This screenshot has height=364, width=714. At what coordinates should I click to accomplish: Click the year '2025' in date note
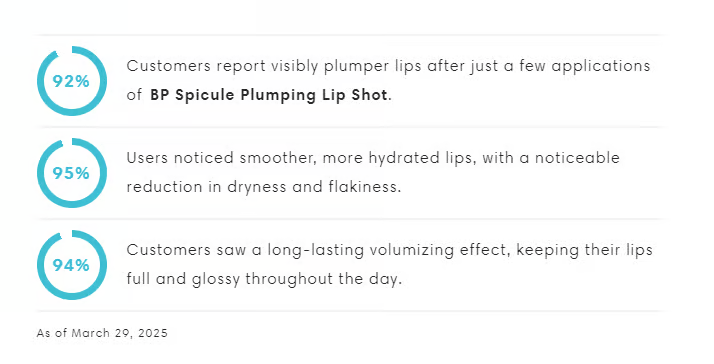coord(153,333)
